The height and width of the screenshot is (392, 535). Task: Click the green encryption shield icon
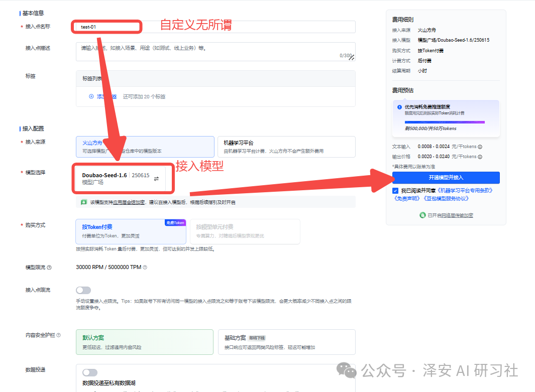point(83,202)
